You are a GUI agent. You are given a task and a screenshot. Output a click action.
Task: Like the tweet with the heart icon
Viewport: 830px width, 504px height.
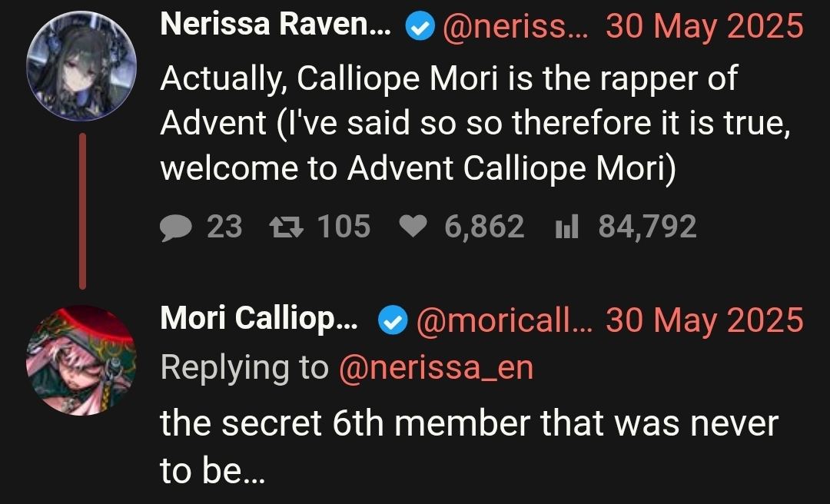pyautogui.click(x=413, y=227)
